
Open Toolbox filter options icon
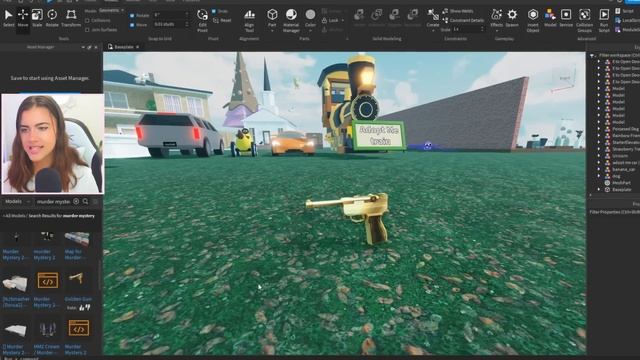(95, 201)
